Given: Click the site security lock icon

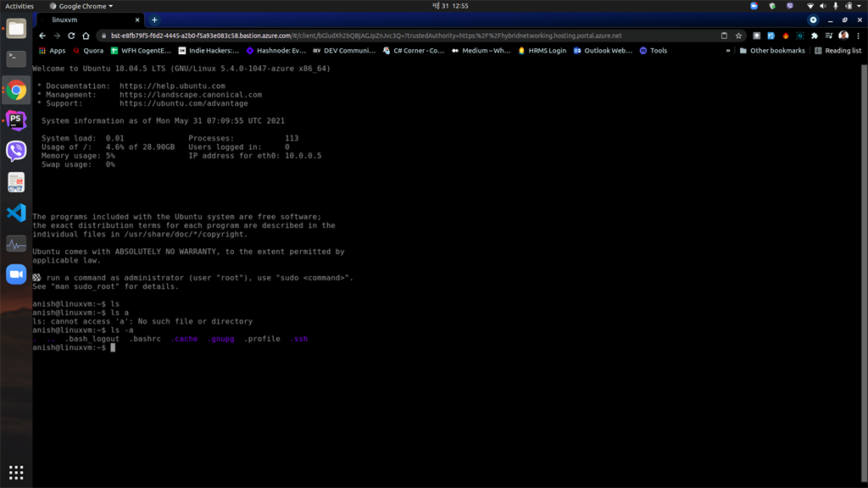Looking at the screenshot, I should coord(102,36).
